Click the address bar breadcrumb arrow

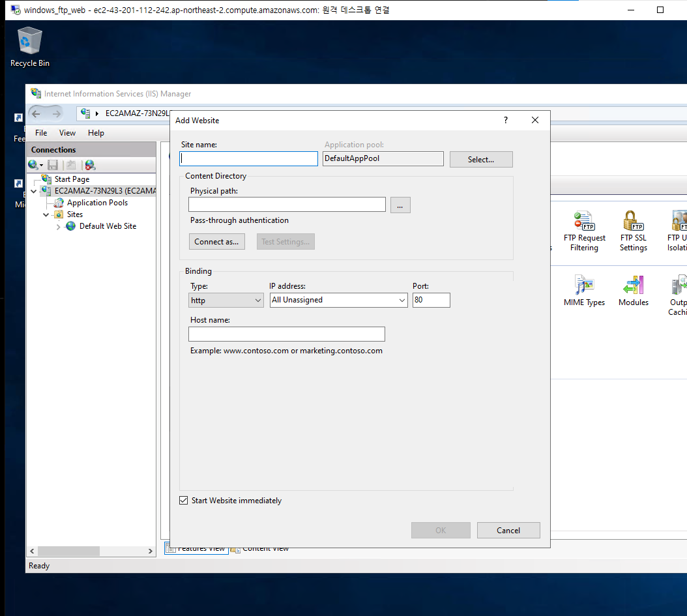[x=97, y=113]
